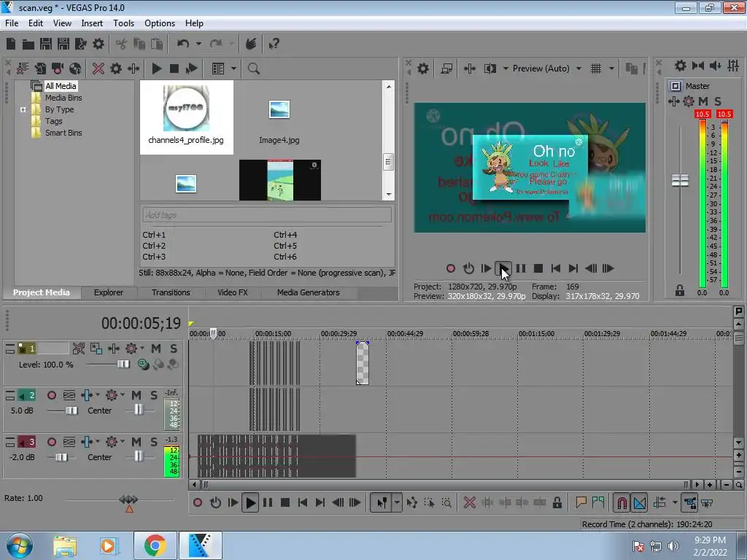Go to the start in the preview transport

pos(555,268)
